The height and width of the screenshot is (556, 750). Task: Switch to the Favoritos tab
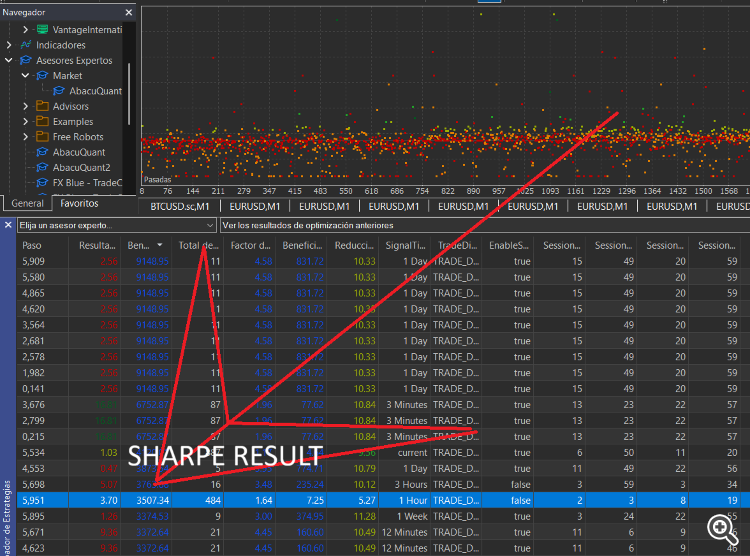79,203
